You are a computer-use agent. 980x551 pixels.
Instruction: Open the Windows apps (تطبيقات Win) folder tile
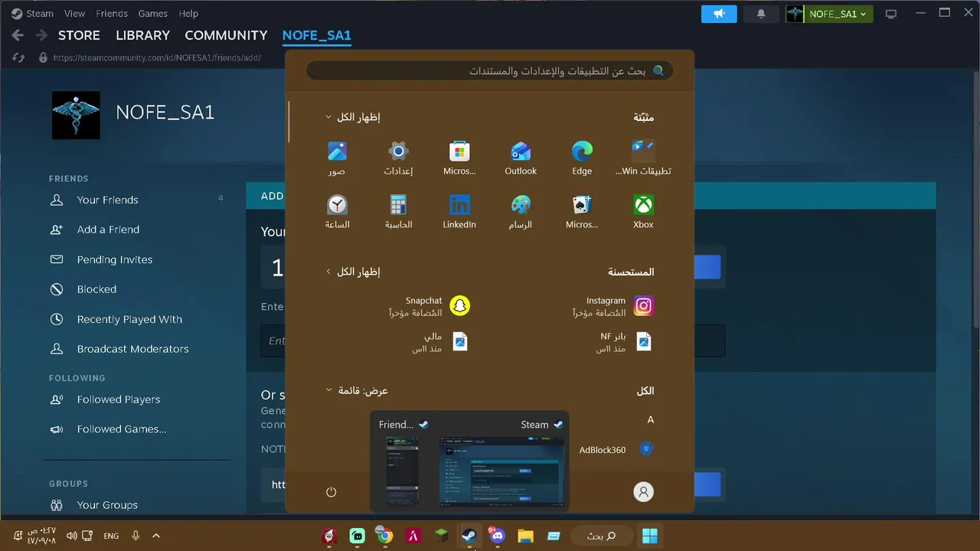pyautogui.click(x=643, y=158)
